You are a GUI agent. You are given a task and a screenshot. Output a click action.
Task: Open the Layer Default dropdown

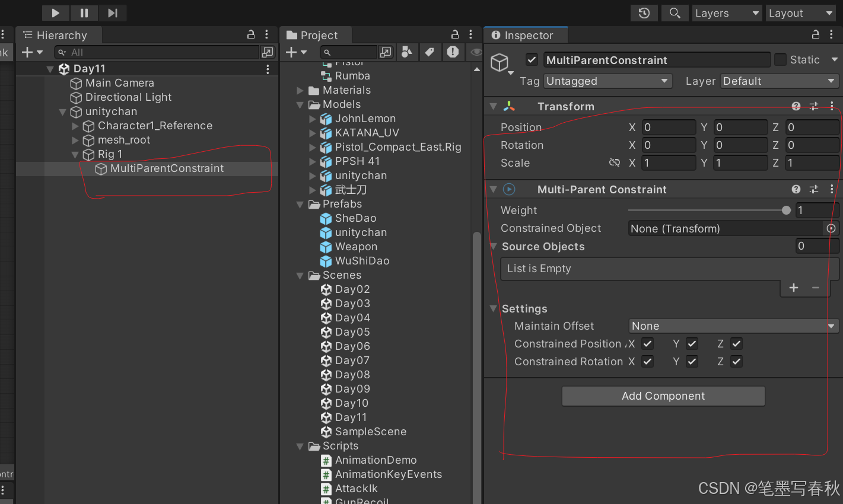(x=779, y=81)
